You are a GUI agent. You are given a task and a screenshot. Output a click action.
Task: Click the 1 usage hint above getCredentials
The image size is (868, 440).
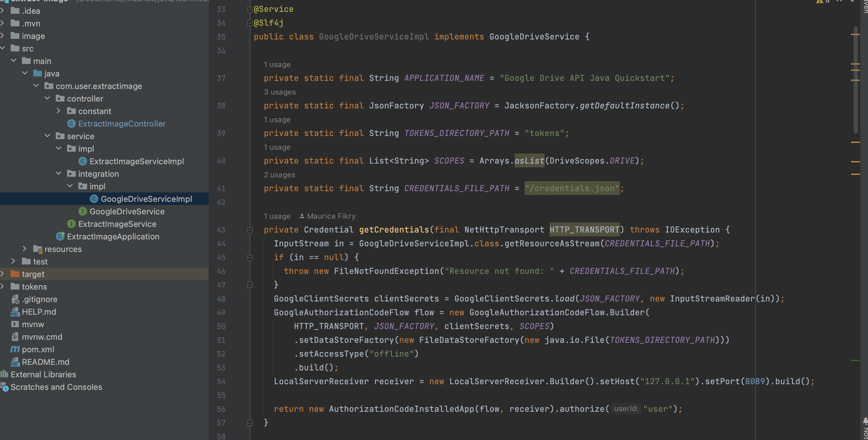pyautogui.click(x=277, y=216)
